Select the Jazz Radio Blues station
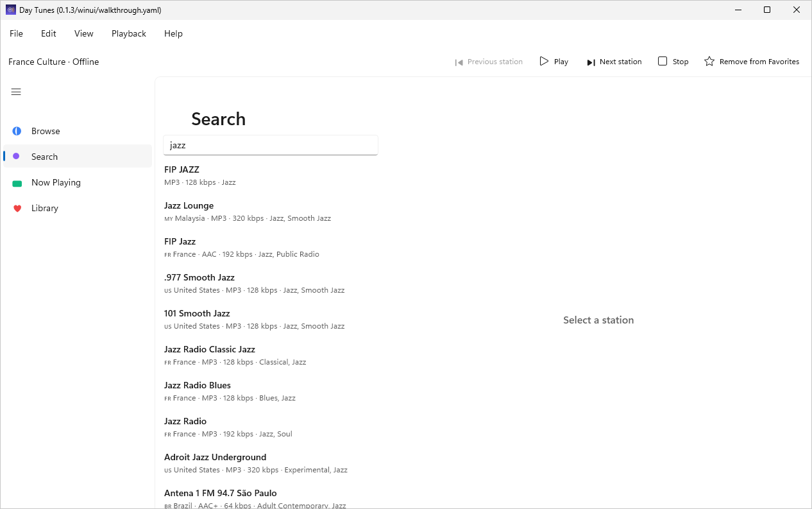812x509 pixels. point(271,391)
